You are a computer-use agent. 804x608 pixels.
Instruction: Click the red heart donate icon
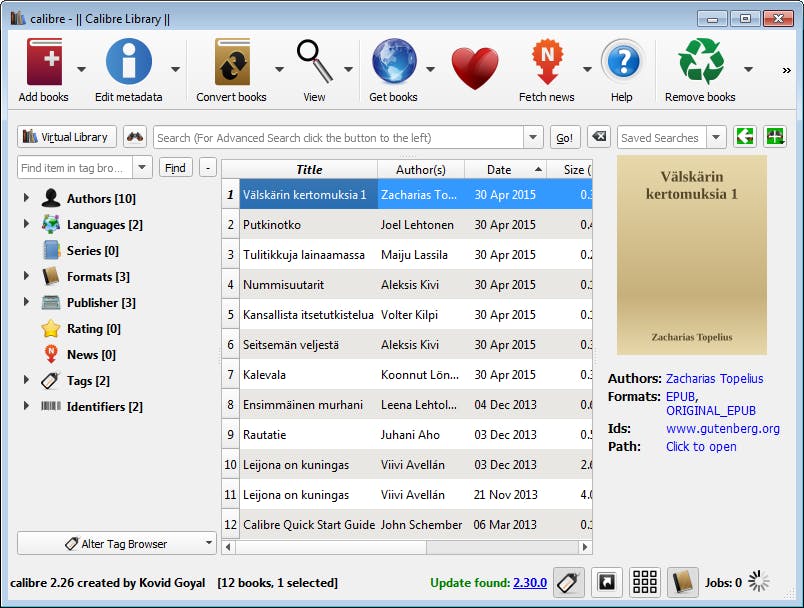pos(475,68)
